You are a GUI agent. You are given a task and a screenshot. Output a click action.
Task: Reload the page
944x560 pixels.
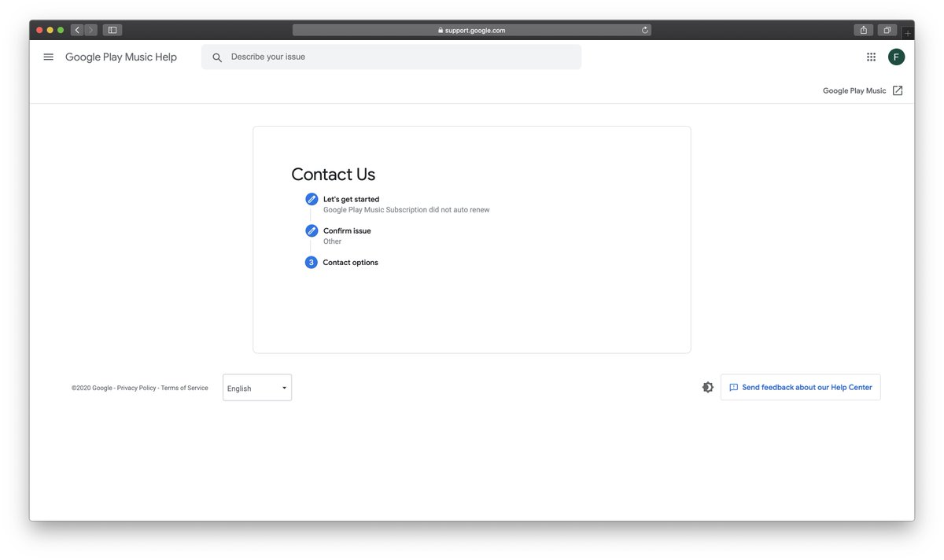[645, 30]
